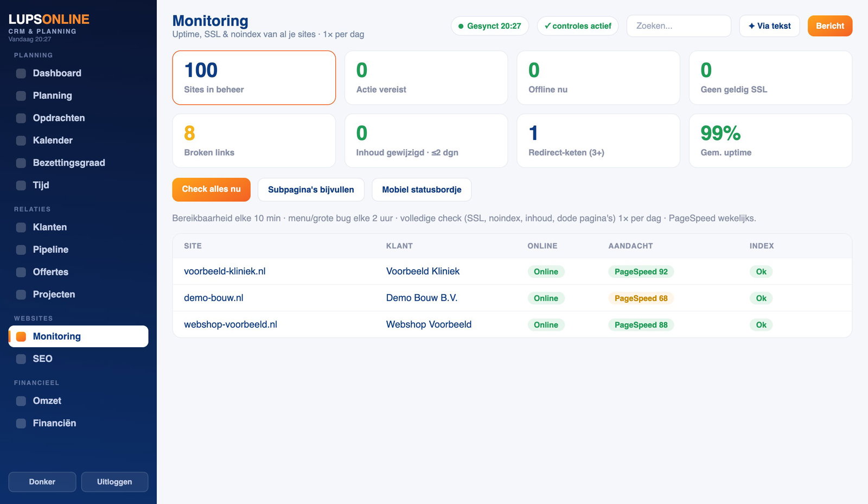This screenshot has width=868, height=504.
Task: Select the 8 Broken links card
Action: click(254, 141)
